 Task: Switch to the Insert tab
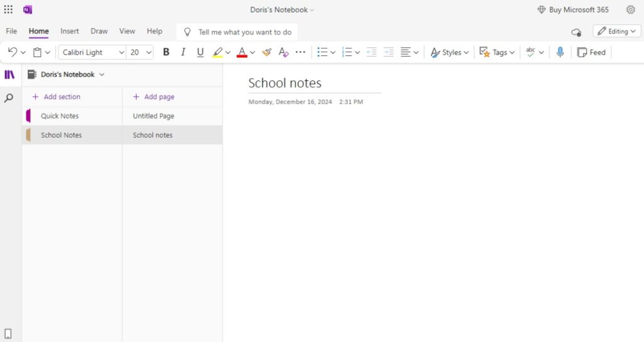click(x=69, y=31)
